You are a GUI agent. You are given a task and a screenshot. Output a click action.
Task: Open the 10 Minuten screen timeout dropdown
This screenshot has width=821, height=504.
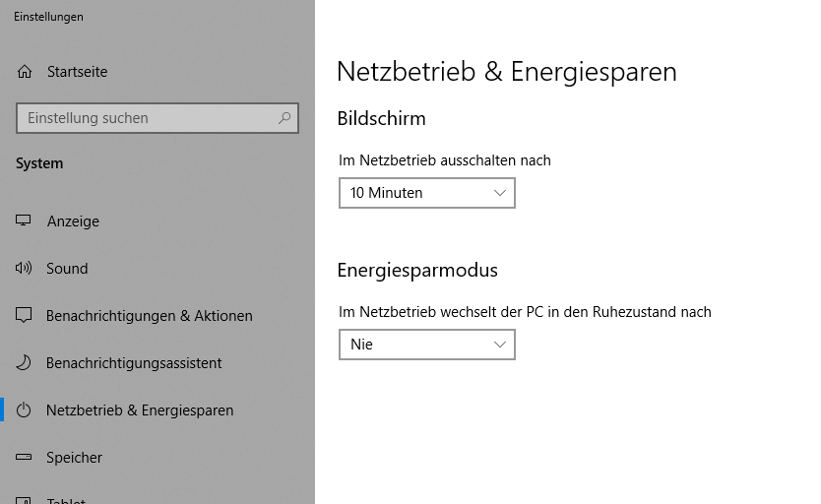coord(426,193)
